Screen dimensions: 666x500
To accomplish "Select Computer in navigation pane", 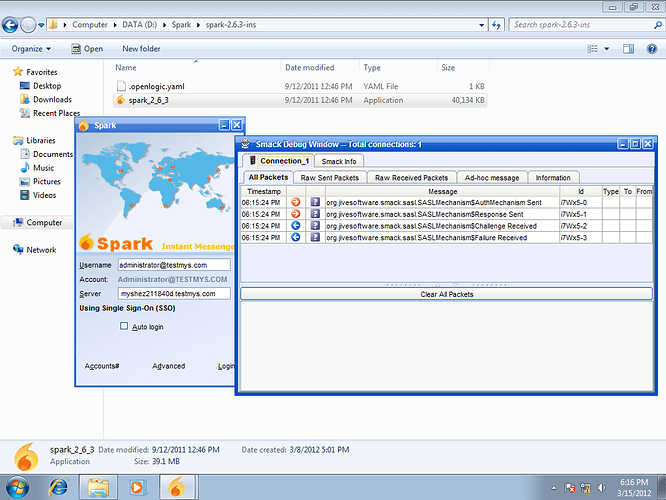I will (x=37, y=223).
